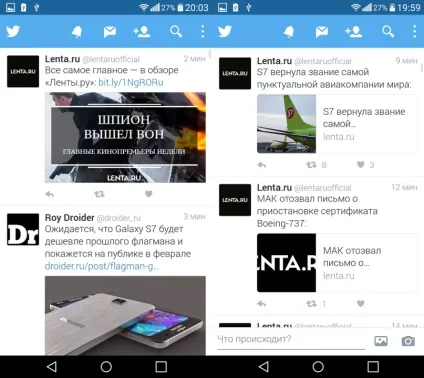Reply to the МАК Boeing-737 tweet

point(262,304)
